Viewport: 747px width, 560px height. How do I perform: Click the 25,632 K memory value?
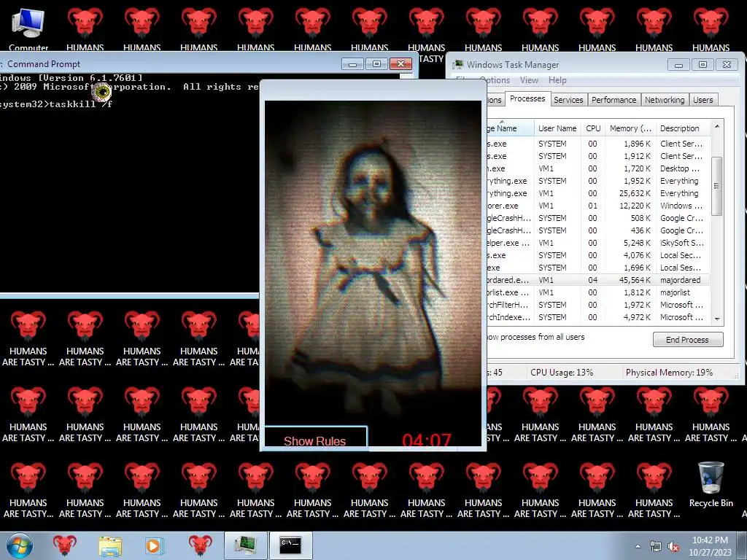click(635, 193)
